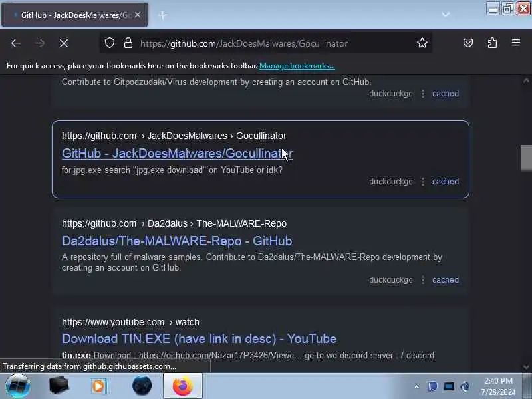Select the GitHub - JackDoesMalwares tab
This screenshot has height=399, width=532.
coord(74,15)
